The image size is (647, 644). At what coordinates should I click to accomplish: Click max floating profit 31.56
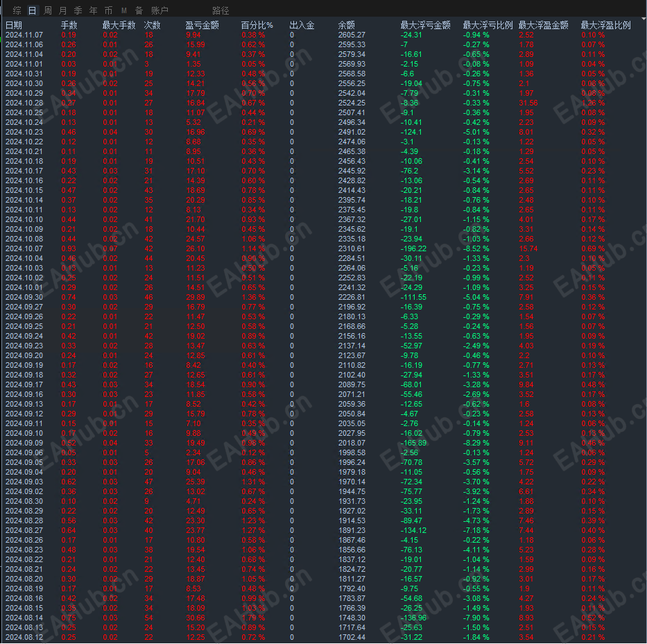click(x=528, y=103)
